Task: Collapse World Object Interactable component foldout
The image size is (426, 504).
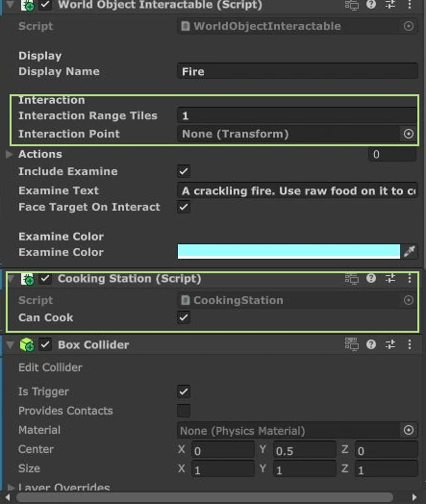Action: tap(11, 5)
